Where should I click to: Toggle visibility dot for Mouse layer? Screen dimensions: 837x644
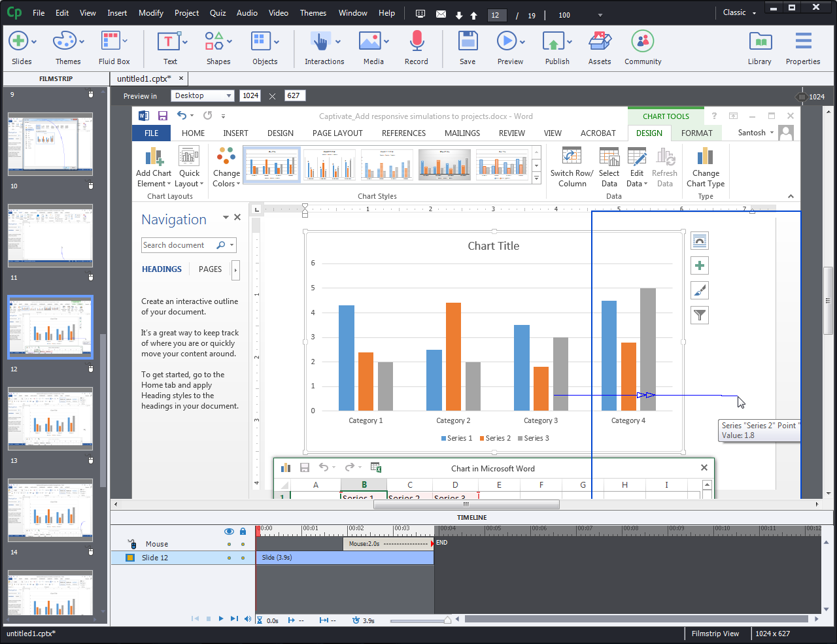coord(229,544)
